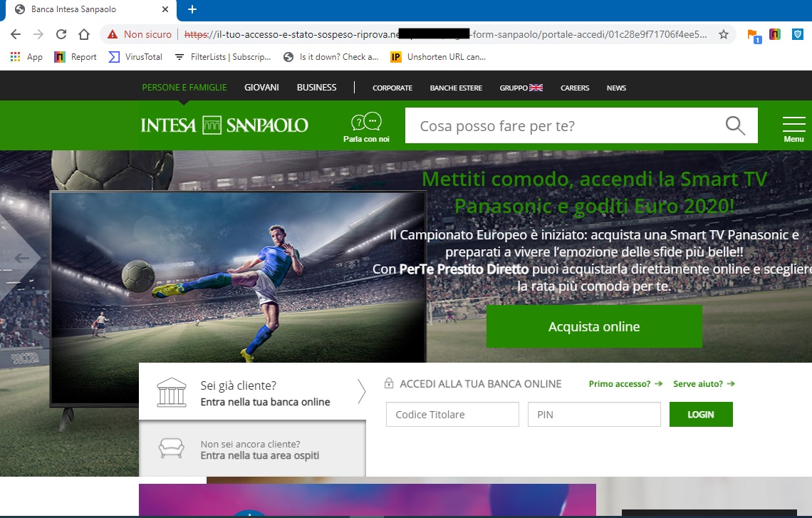Go to the CORPORATE section

tap(392, 88)
